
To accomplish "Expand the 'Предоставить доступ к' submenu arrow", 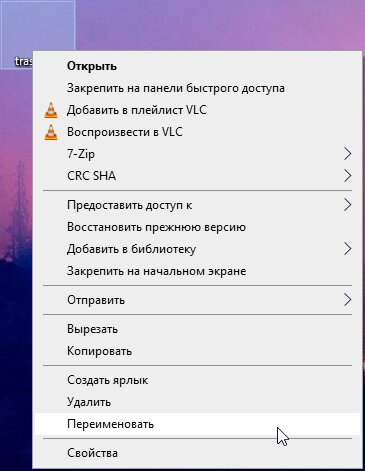I will [x=347, y=205].
